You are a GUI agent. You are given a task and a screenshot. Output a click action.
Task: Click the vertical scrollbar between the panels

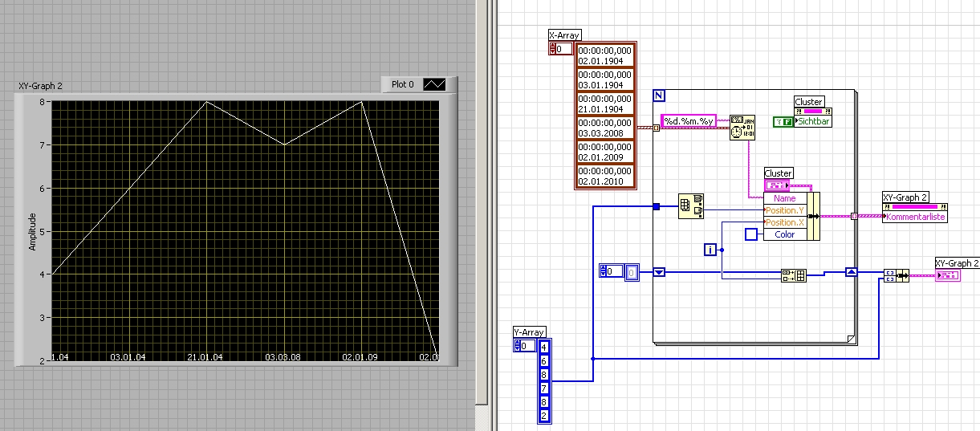482,201
